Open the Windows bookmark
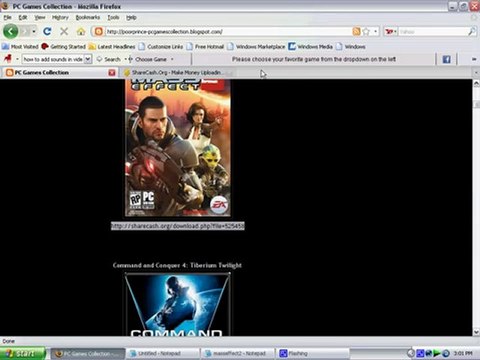The image size is (480, 360). tap(351, 47)
